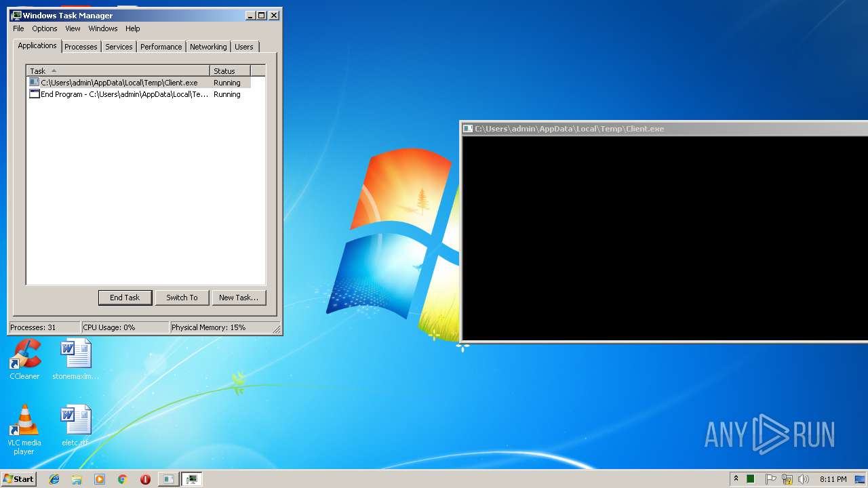Click the network tray icon
This screenshot has height=488, width=868.
pos(787,479)
